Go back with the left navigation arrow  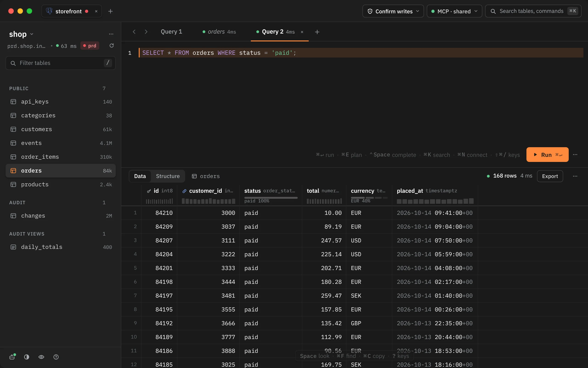pyautogui.click(x=134, y=32)
